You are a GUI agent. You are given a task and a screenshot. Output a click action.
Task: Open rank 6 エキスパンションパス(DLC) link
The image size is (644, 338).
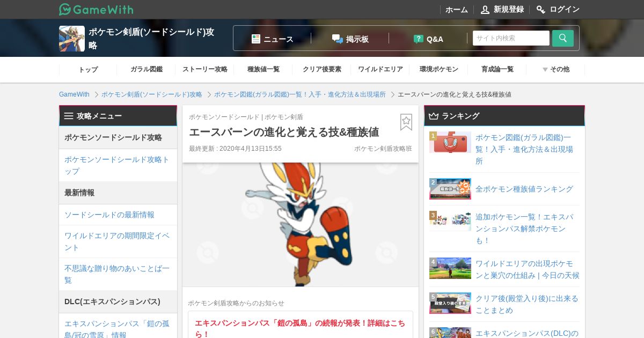tap(527, 333)
